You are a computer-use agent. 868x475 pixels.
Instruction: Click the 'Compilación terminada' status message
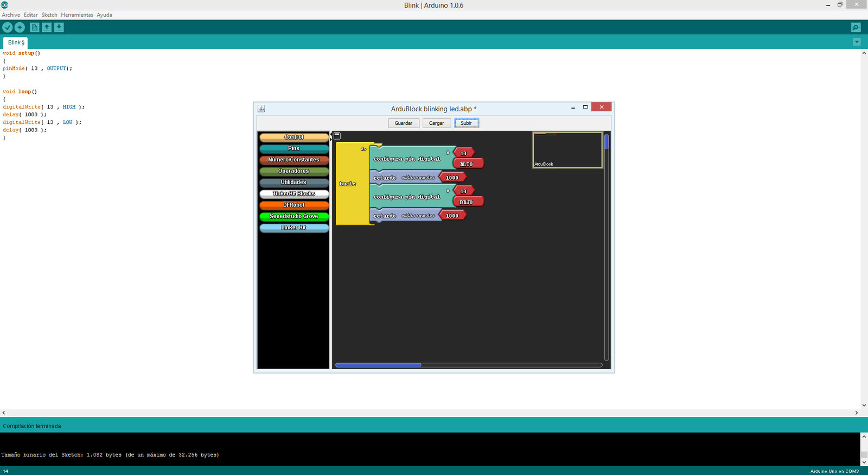pyautogui.click(x=31, y=426)
